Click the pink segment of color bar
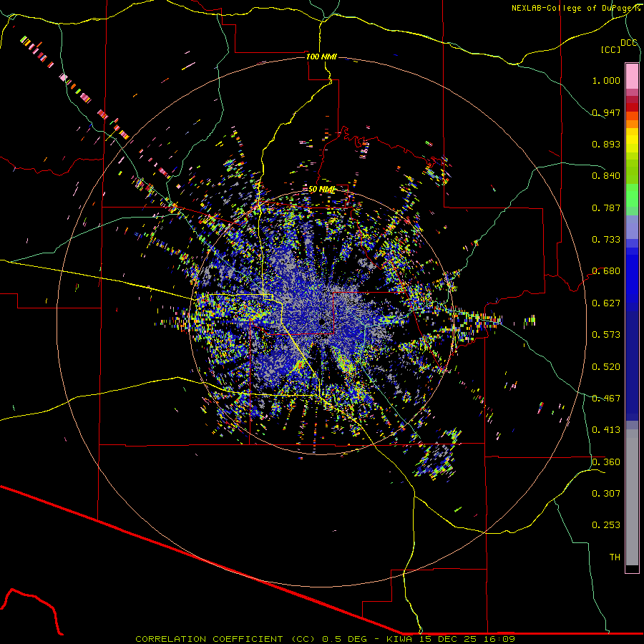Screen dimensions: 644x644 pyautogui.click(x=632, y=76)
